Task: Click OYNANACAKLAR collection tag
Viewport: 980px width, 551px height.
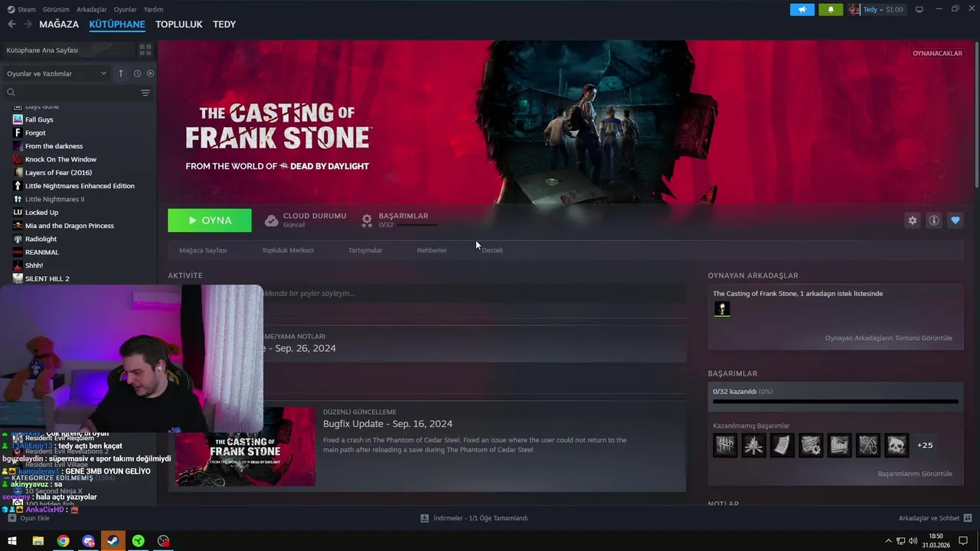Action: click(937, 54)
